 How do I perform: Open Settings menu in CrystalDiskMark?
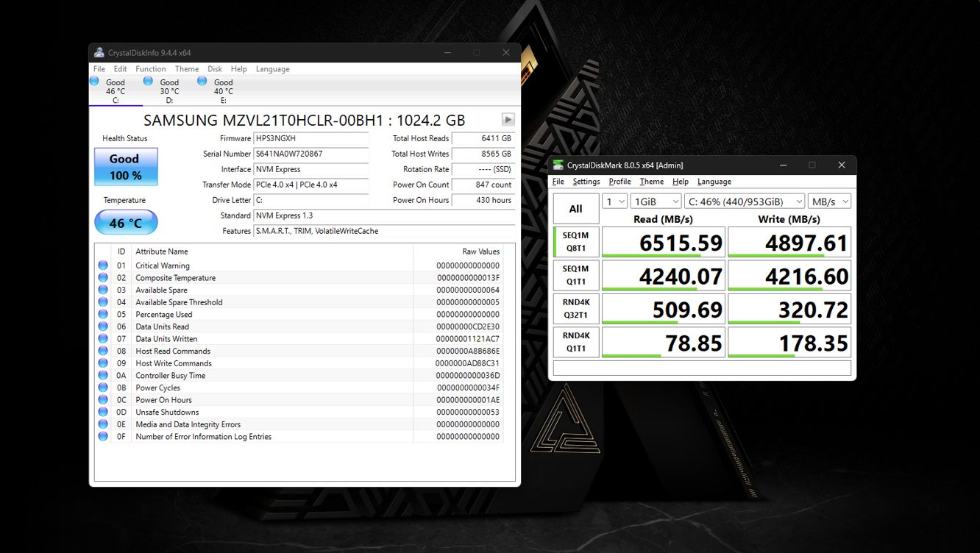[x=586, y=182]
